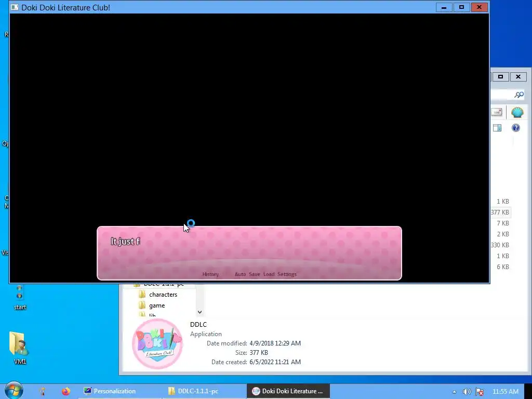532x399 pixels.
Task: Click the Explorer search input field
Action: pyautogui.click(x=502, y=95)
